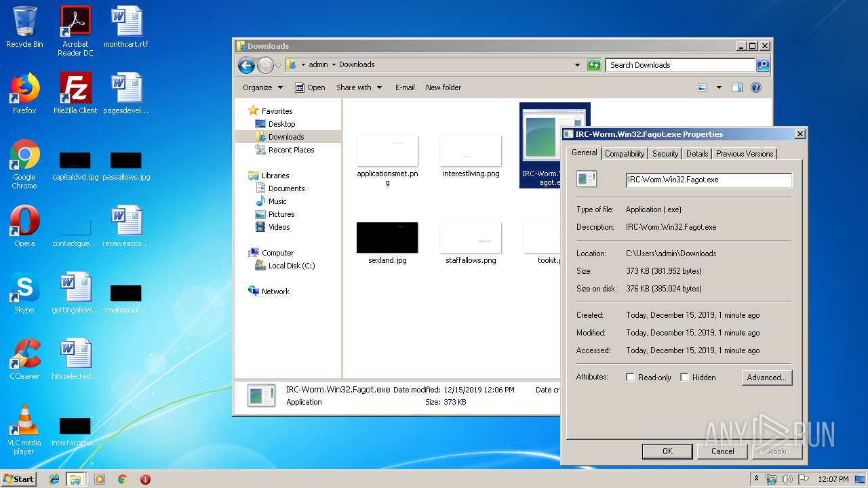This screenshot has height=488, width=868.
Task: Select staffallows.png file
Action: tap(471, 243)
